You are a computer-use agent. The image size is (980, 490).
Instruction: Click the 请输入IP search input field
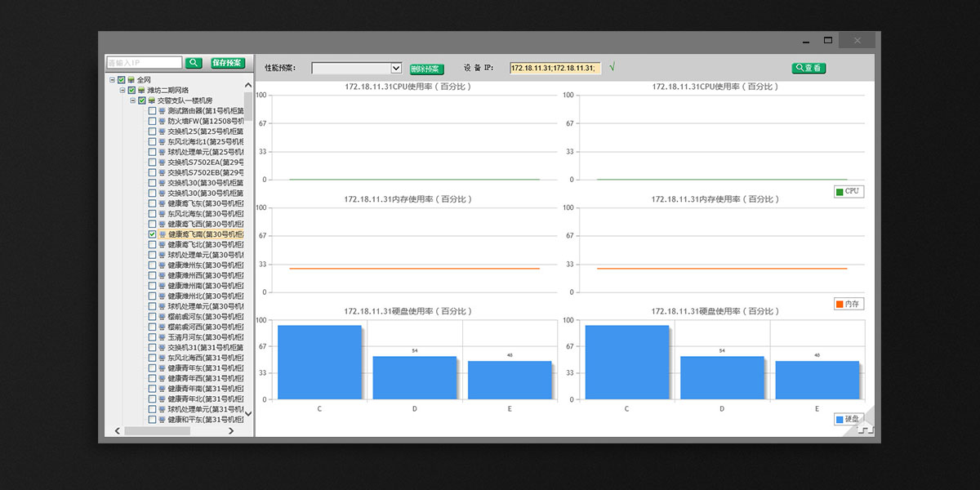coord(144,63)
